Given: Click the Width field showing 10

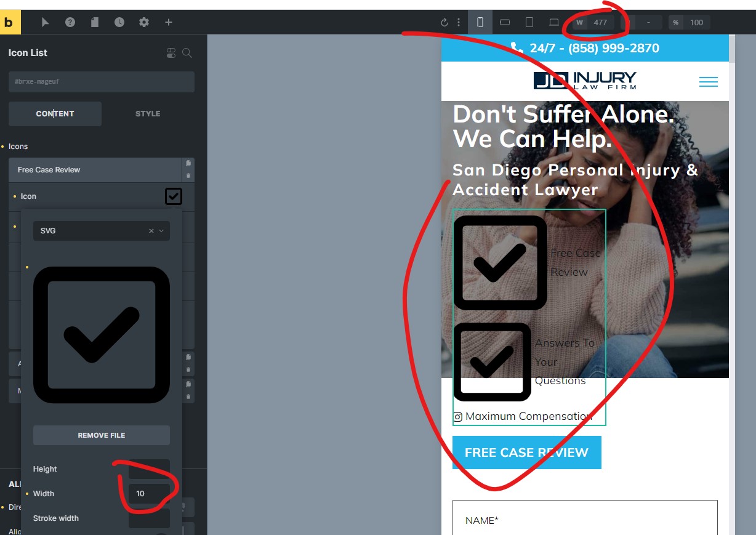Looking at the screenshot, I should point(149,494).
